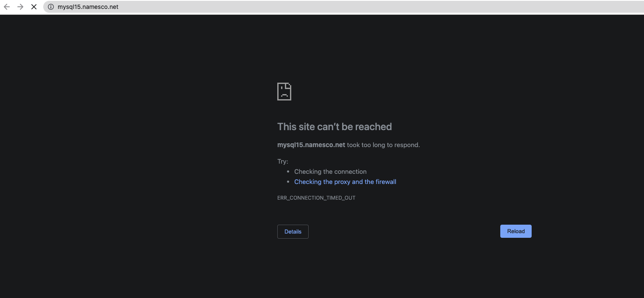Click mysql15.namesco.net in the address bar
Image resolution: width=644 pixels, height=298 pixels.
pyautogui.click(x=88, y=7)
